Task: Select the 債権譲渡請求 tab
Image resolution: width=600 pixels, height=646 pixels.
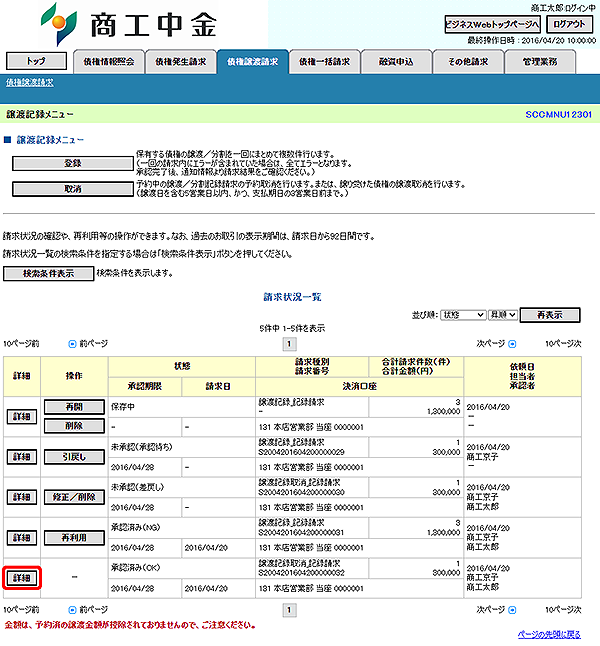Action: click(x=253, y=62)
